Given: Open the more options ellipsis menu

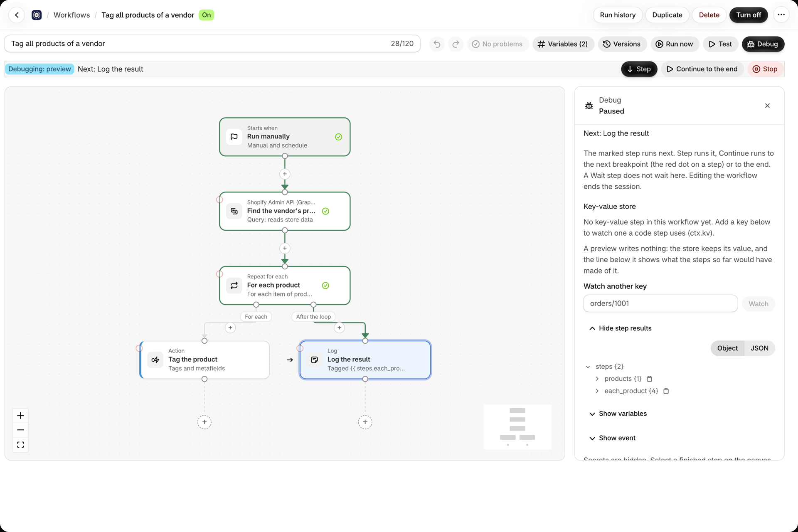Looking at the screenshot, I should tap(781, 15).
